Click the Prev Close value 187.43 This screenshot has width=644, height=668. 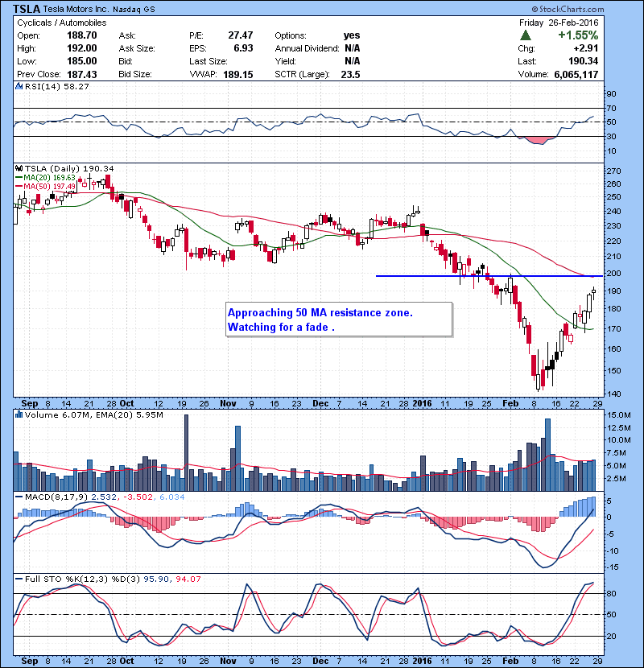[82, 74]
